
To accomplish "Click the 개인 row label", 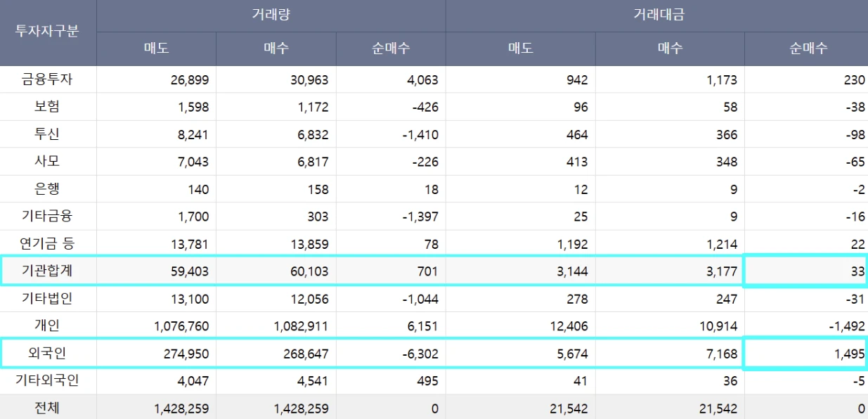I will (x=47, y=326).
